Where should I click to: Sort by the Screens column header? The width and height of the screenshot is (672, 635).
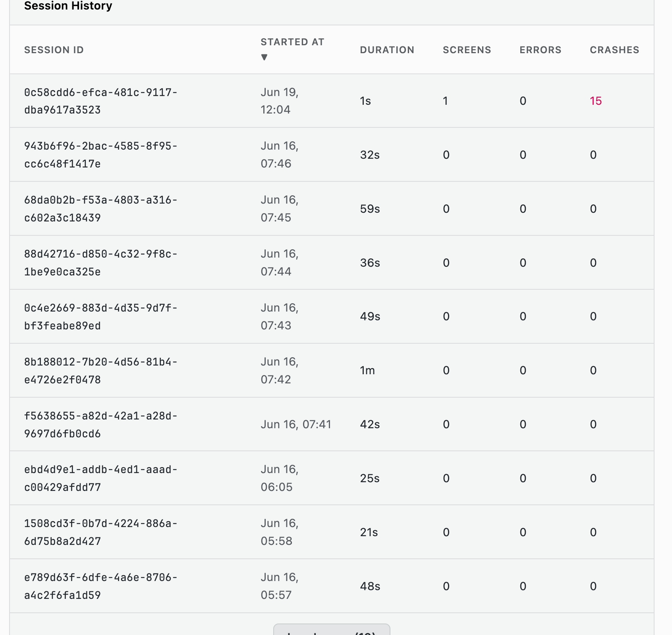(x=467, y=50)
